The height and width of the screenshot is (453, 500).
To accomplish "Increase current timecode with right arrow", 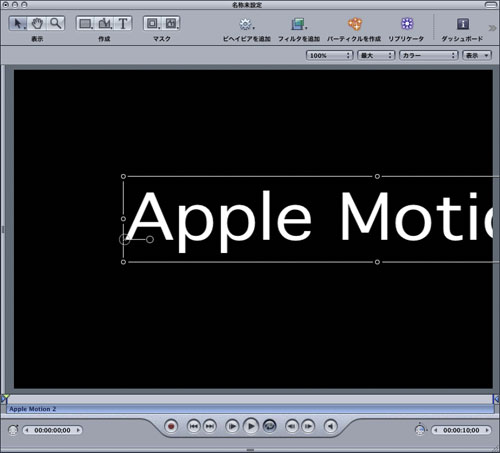I will (x=78, y=430).
